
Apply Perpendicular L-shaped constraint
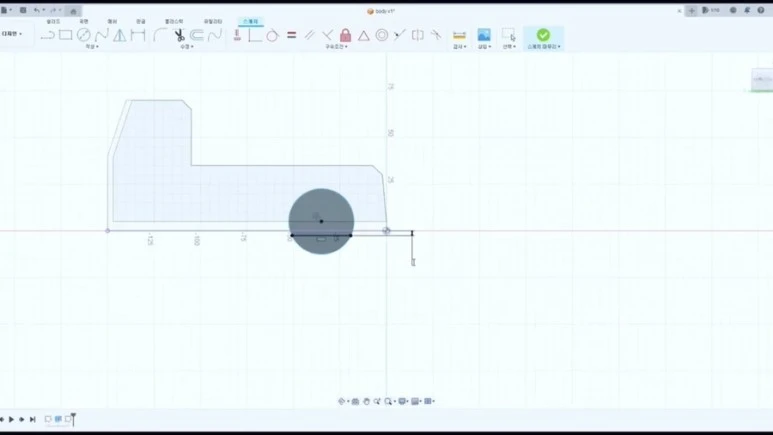click(x=254, y=35)
